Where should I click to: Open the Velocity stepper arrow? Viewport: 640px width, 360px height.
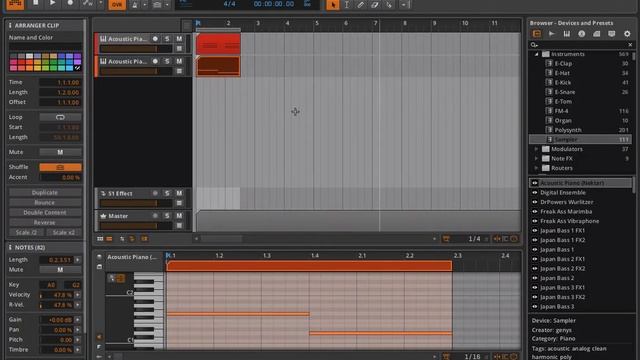(x=78, y=294)
